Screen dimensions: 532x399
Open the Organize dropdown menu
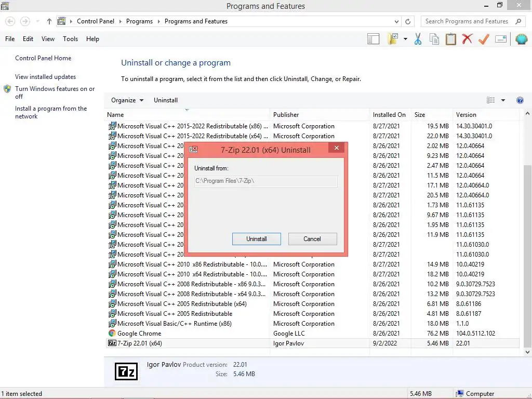pyautogui.click(x=127, y=100)
